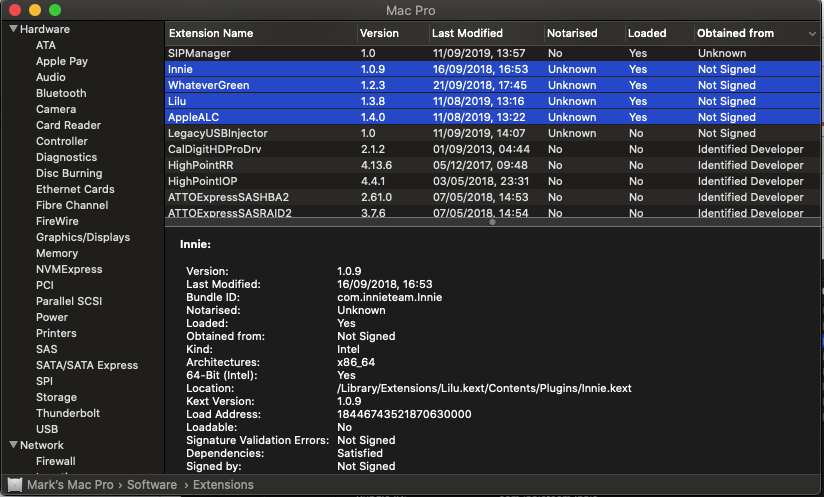The width and height of the screenshot is (824, 497).
Task: Collapse the Hardware section triangle
Action: pyautogui.click(x=14, y=29)
